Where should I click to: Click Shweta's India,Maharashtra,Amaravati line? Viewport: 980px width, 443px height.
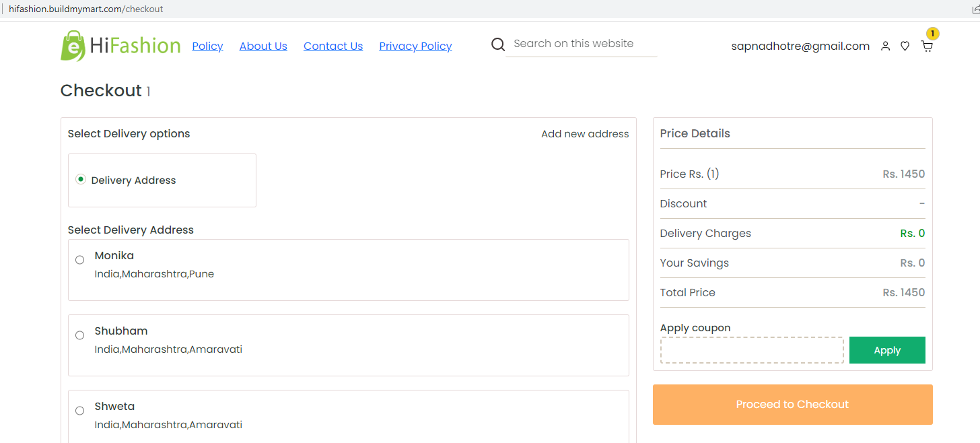[168, 425]
